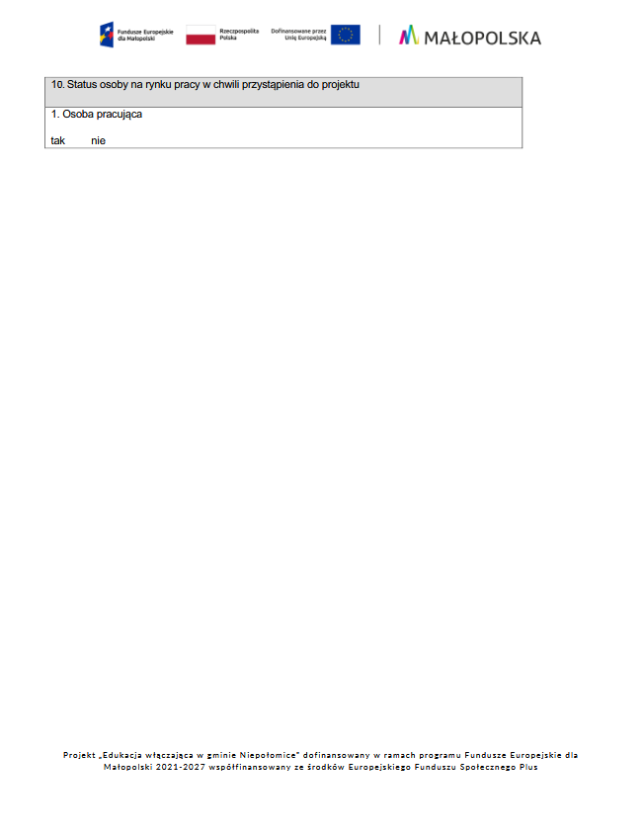Click the Fundusze Europejskie star logo
This screenshot has height=834, width=644.
tap(107, 35)
